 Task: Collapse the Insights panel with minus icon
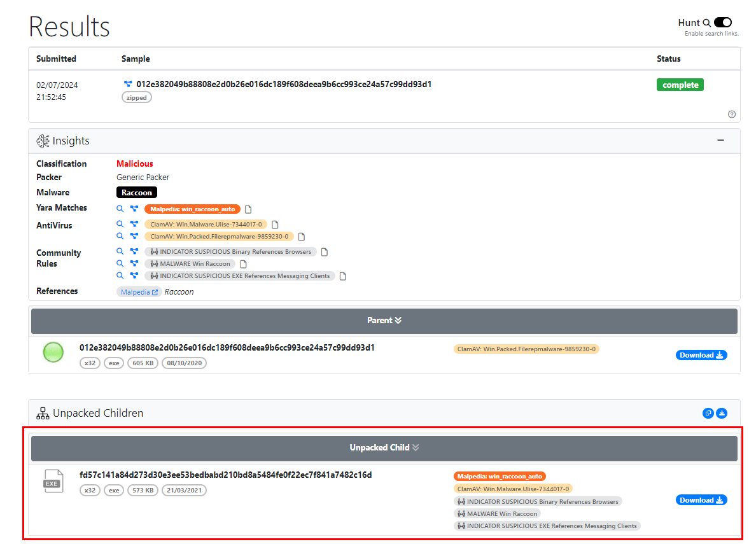720,141
